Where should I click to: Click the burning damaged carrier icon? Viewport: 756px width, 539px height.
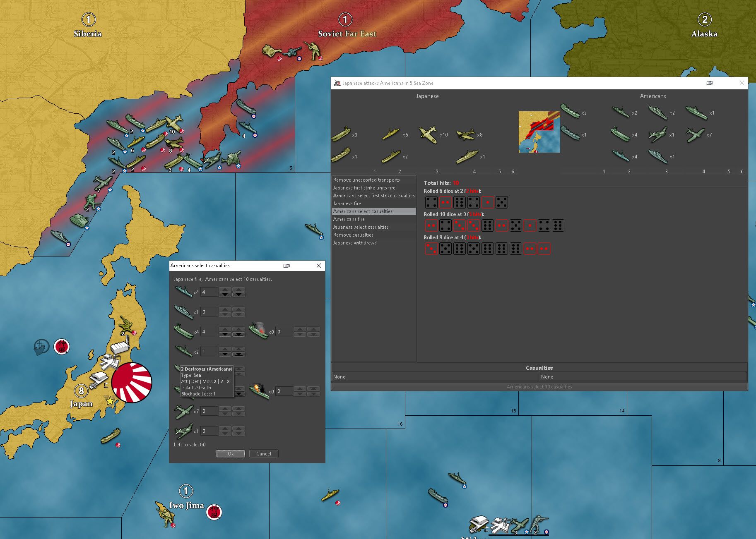[x=258, y=331]
